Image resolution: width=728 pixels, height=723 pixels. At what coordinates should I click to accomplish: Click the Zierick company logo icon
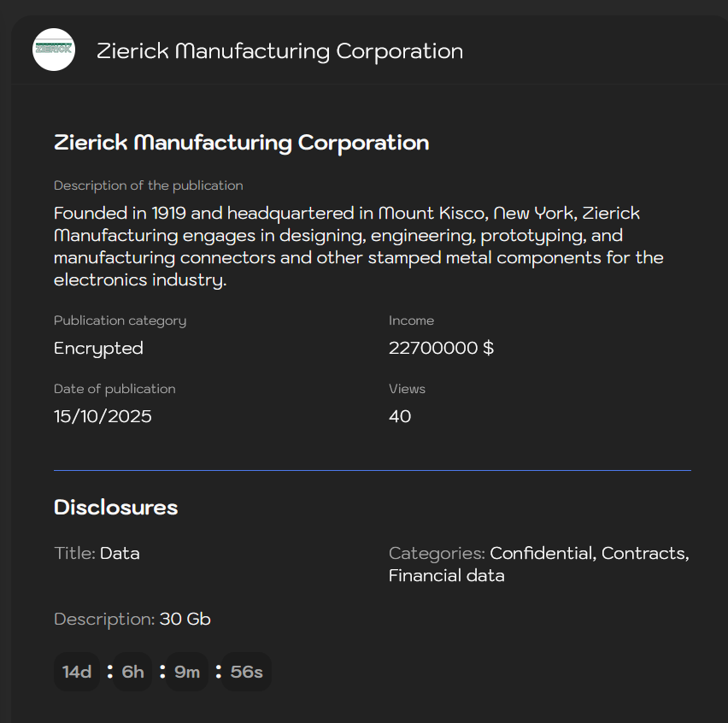pyautogui.click(x=53, y=50)
